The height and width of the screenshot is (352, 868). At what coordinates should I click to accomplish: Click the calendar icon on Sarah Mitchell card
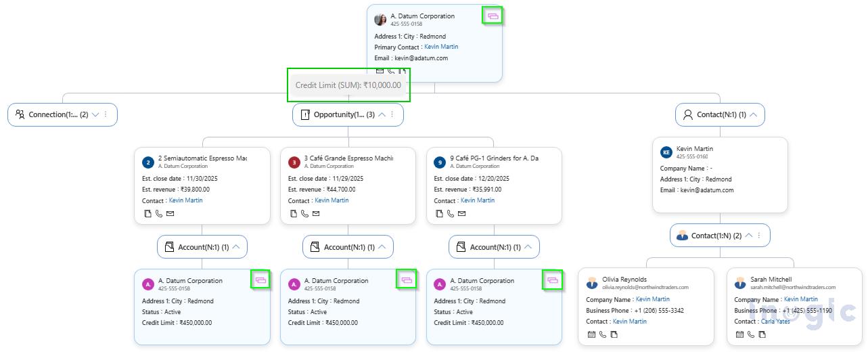tap(739, 334)
